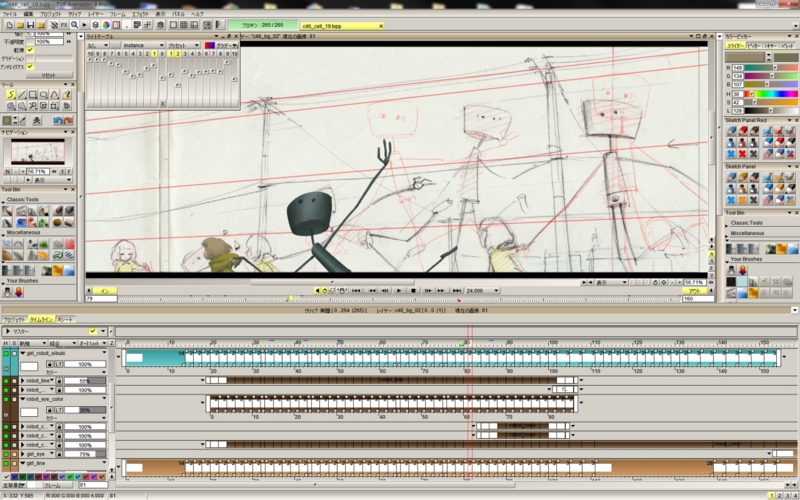Select スライダー tab in color picker
The height and width of the screenshot is (500, 800).
[735, 46]
